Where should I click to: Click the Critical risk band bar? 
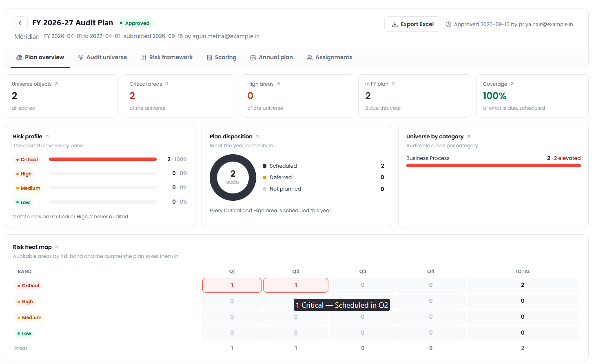click(103, 159)
